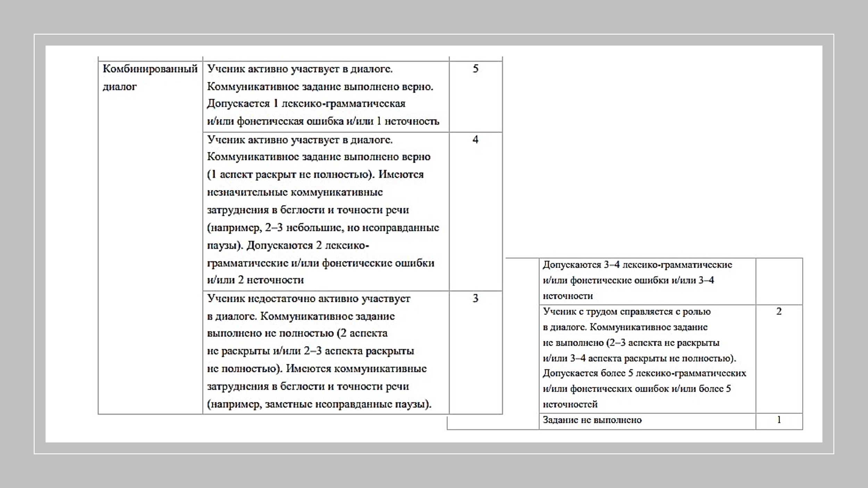This screenshot has width=868, height=488.
Task: Click line 'незначительные коммуникативные'
Action: 295,192
